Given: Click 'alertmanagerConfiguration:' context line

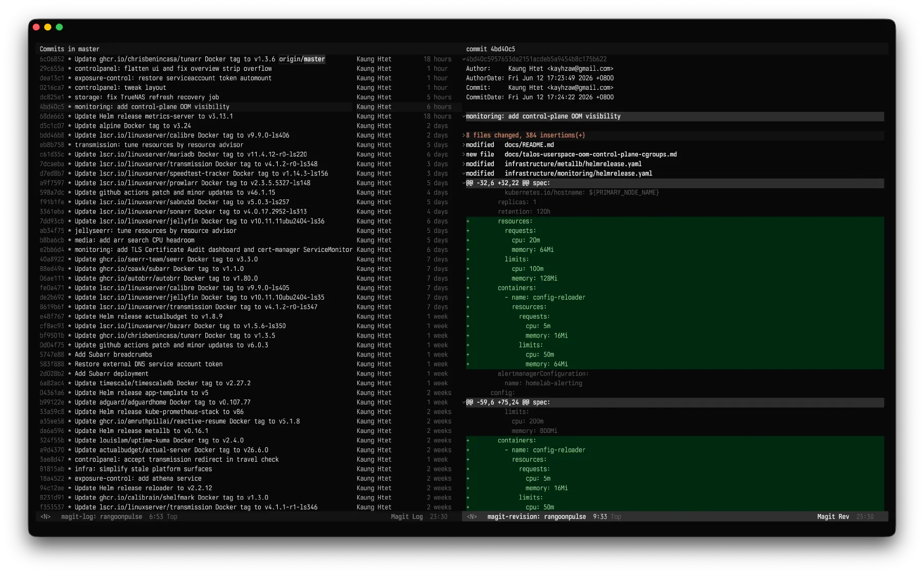Looking at the screenshot, I should pos(543,374).
